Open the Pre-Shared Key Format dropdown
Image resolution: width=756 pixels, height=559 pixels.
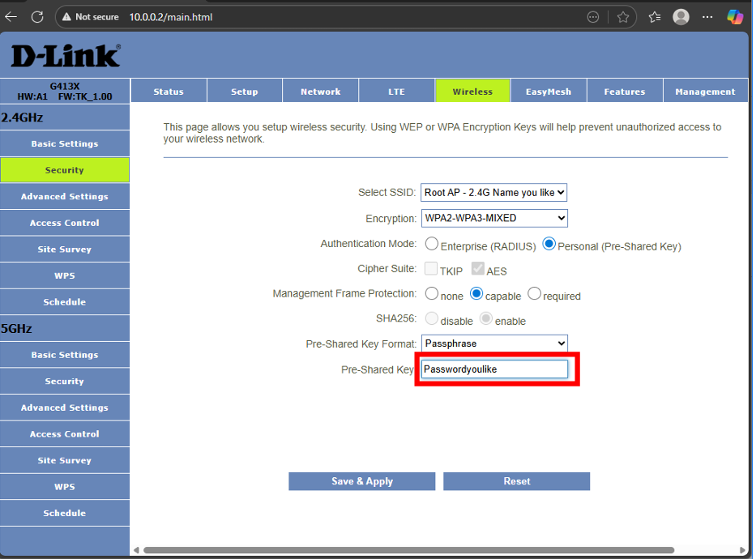(494, 344)
